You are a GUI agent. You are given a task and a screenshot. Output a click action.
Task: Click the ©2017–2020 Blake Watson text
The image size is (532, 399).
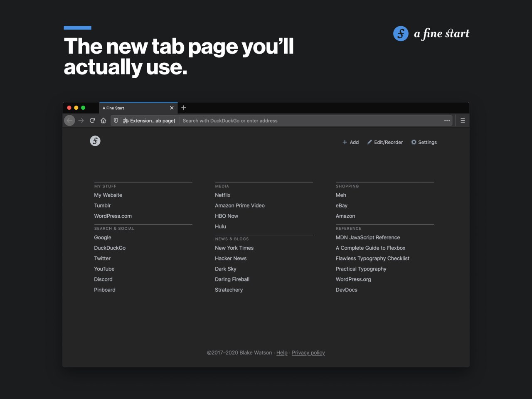239,352
